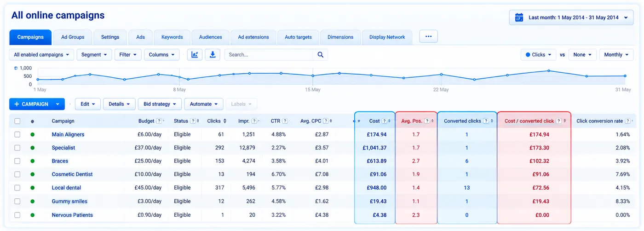This screenshot has height=231, width=644.
Task: Click the Search input field
Action: click(269, 55)
